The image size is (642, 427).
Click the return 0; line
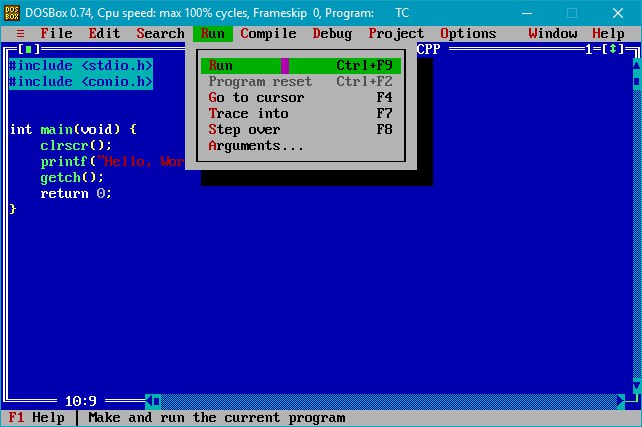pos(76,193)
